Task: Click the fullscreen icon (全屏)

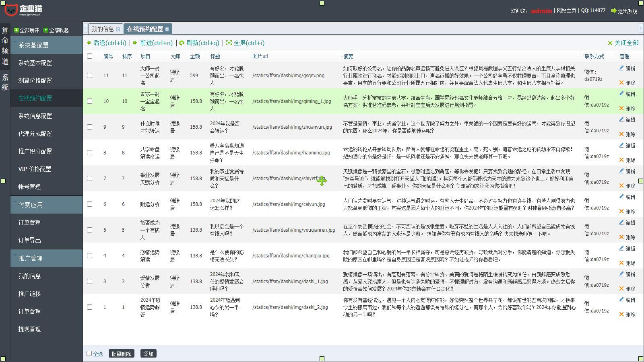Action: [x=229, y=43]
